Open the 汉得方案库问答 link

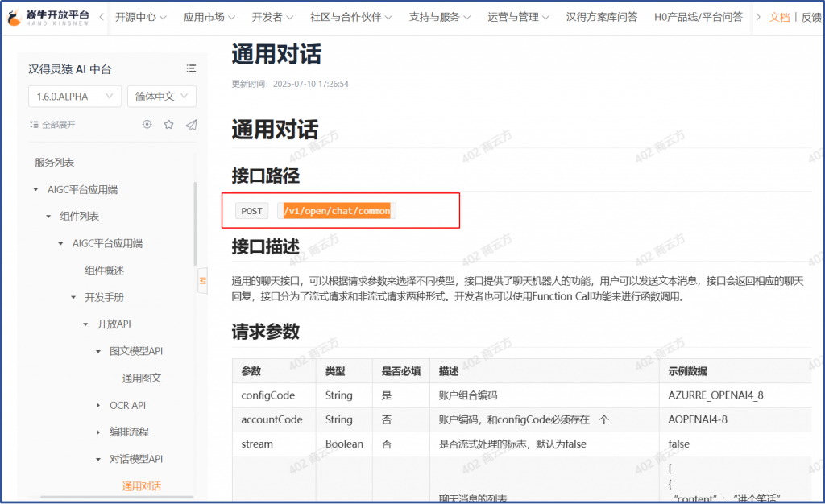[x=601, y=17]
